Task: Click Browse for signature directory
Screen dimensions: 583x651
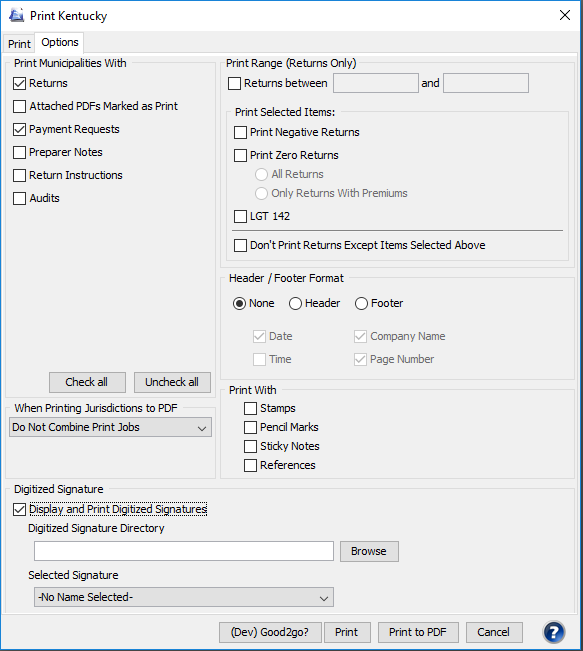Action: (x=369, y=551)
